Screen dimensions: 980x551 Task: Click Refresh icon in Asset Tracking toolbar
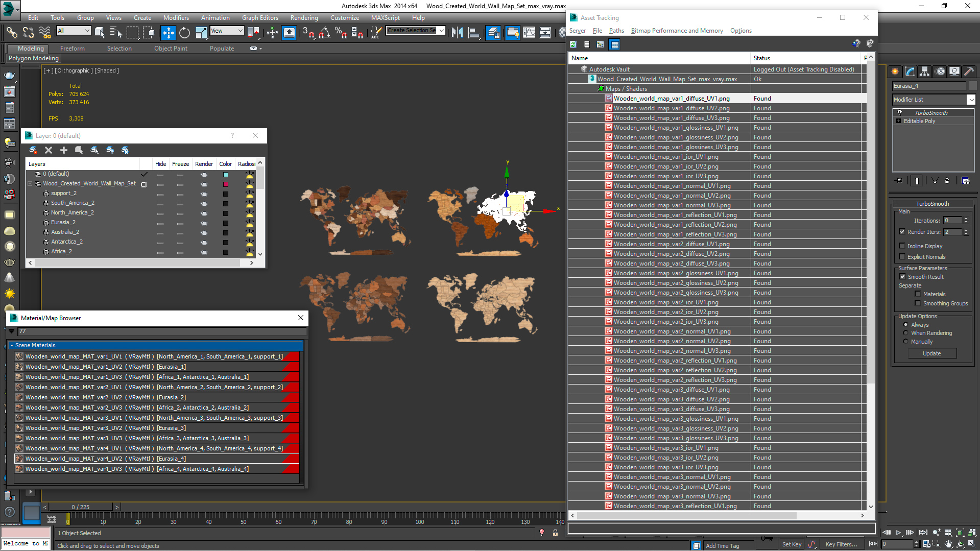(x=573, y=44)
